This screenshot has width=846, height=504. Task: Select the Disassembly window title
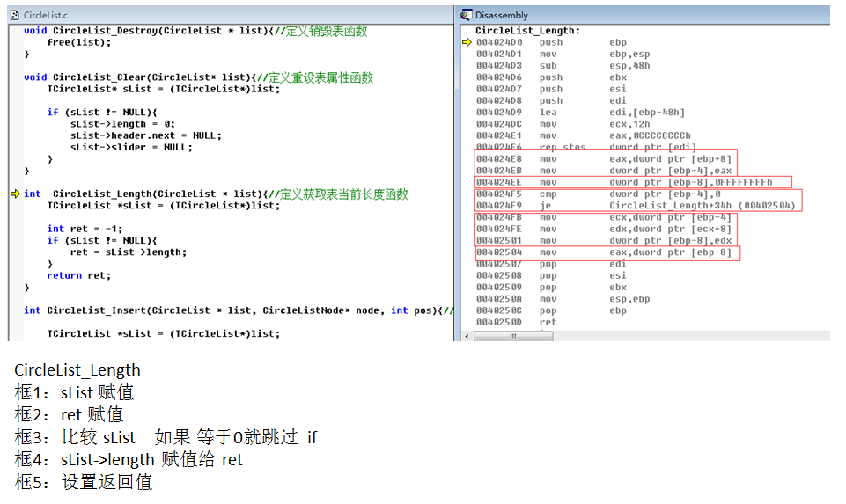502,15
